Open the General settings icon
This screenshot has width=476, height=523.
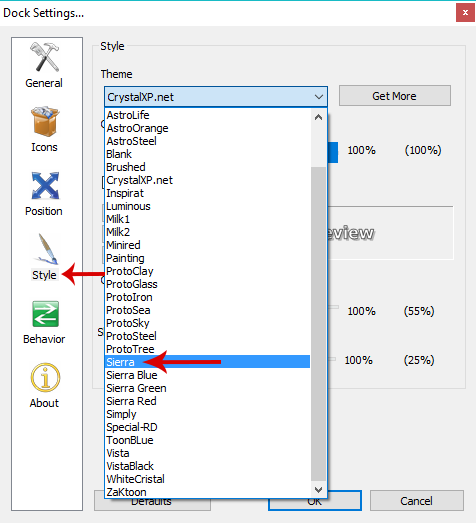tap(44, 57)
